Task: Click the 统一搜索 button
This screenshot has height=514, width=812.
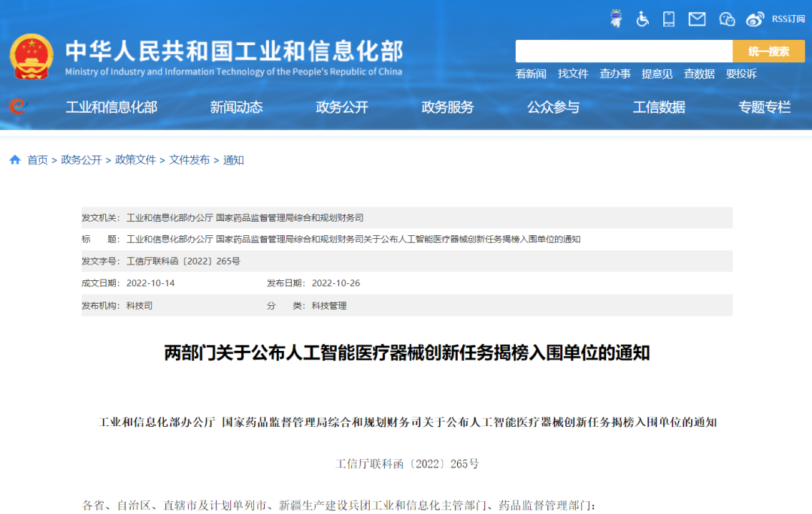Action: click(x=768, y=51)
